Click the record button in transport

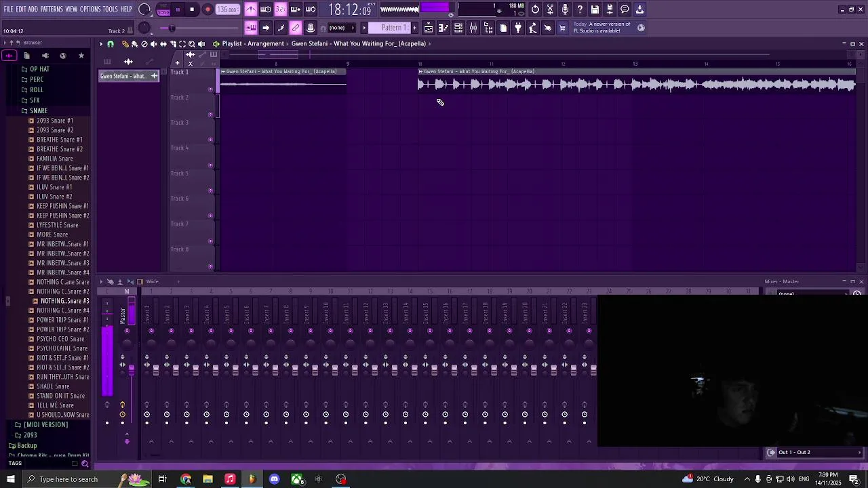point(208,9)
